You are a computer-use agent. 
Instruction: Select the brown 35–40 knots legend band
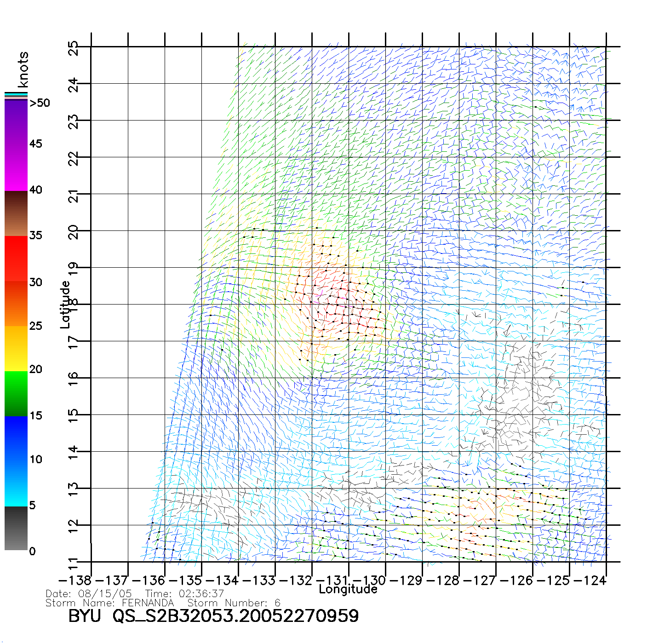coord(16,213)
